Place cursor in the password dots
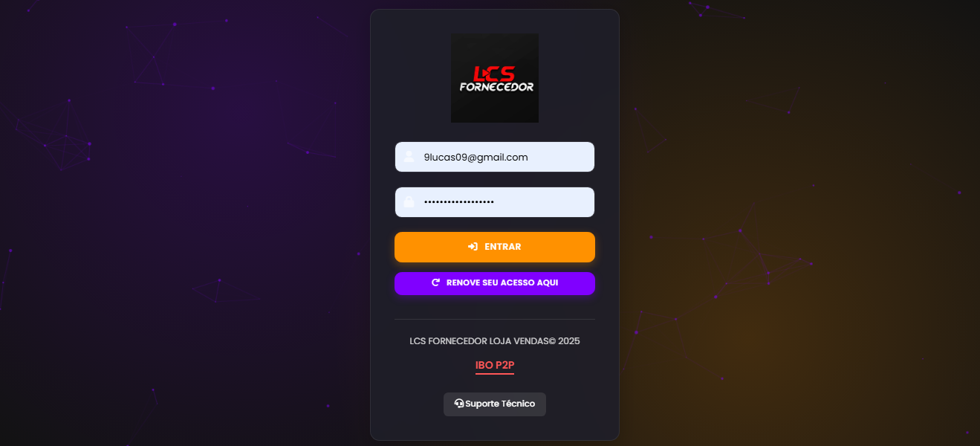The width and height of the screenshot is (980, 446). (458, 202)
